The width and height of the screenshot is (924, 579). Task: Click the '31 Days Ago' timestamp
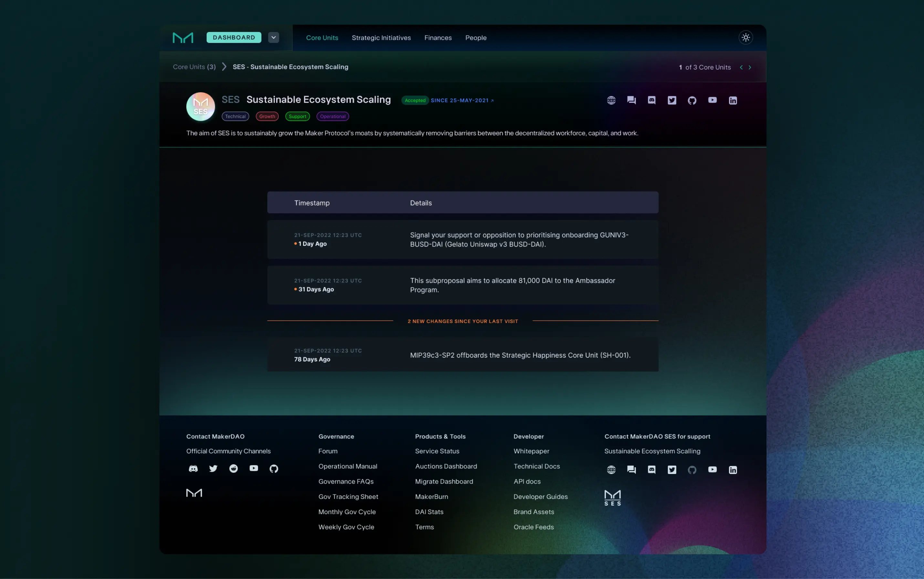pyautogui.click(x=316, y=289)
